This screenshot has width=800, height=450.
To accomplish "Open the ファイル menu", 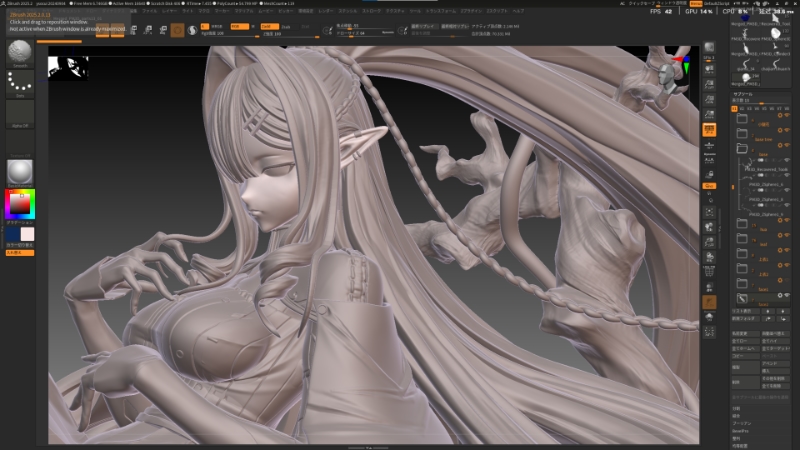I will click(150, 11).
